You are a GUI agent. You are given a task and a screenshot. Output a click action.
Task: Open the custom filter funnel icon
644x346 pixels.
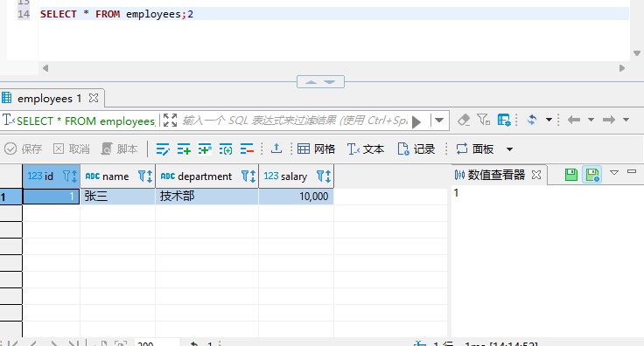tap(483, 120)
